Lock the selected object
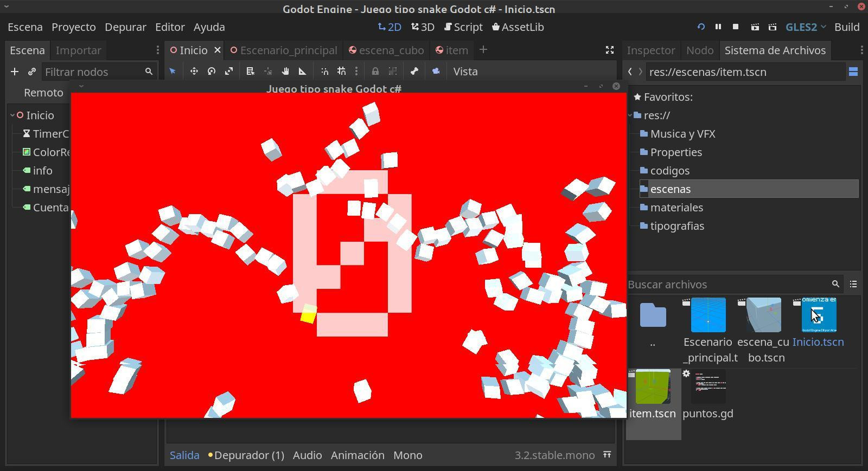The width and height of the screenshot is (868, 471). coord(375,72)
